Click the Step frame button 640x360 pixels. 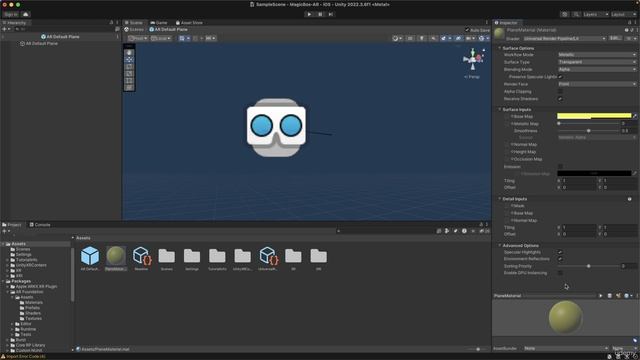point(331,14)
